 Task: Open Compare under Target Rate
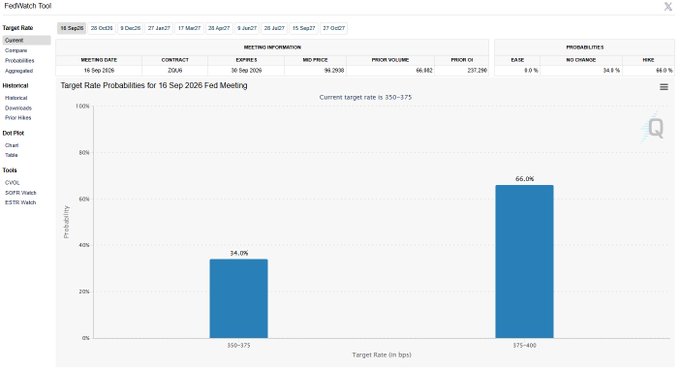click(x=16, y=51)
